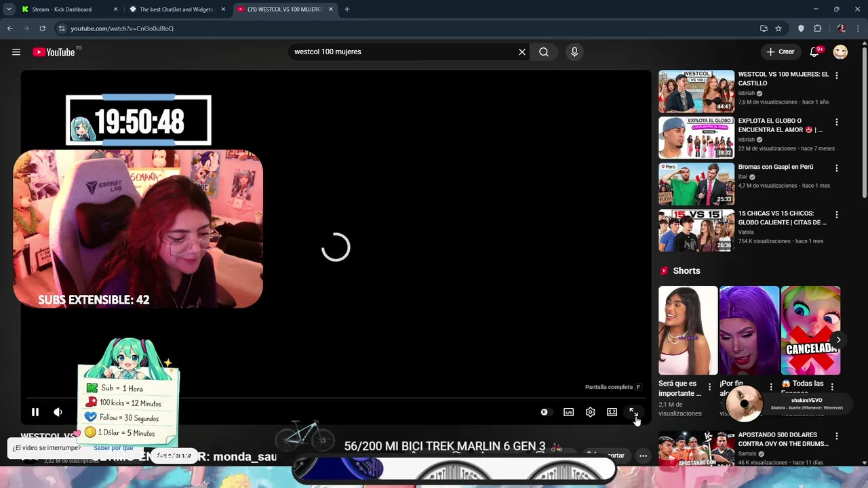Viewport: 868px width, 488px height.
Task: Open the Ibai channel link
Action: pos(744,177)
